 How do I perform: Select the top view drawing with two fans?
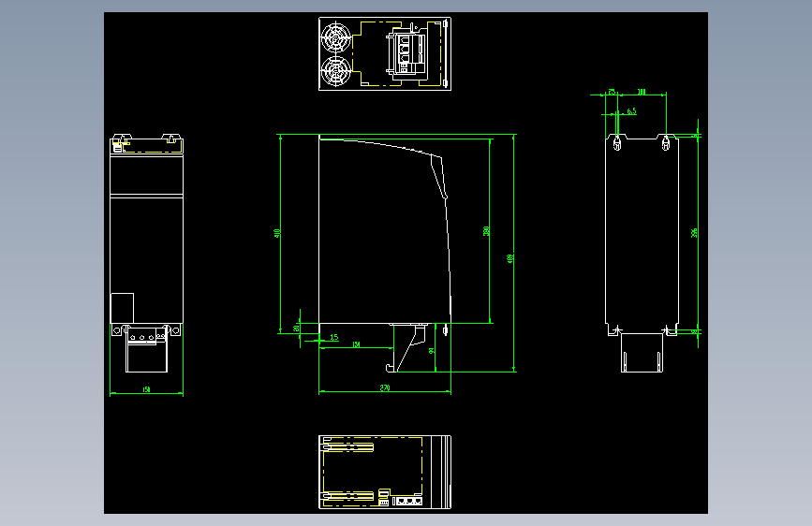click(x=385, y=54)
